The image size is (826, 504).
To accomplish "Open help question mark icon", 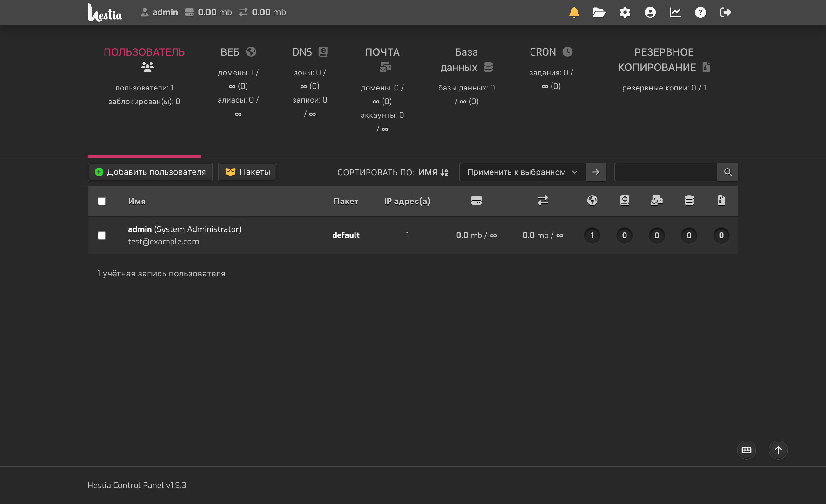I will pyautogui.click(x=700, y=12).
